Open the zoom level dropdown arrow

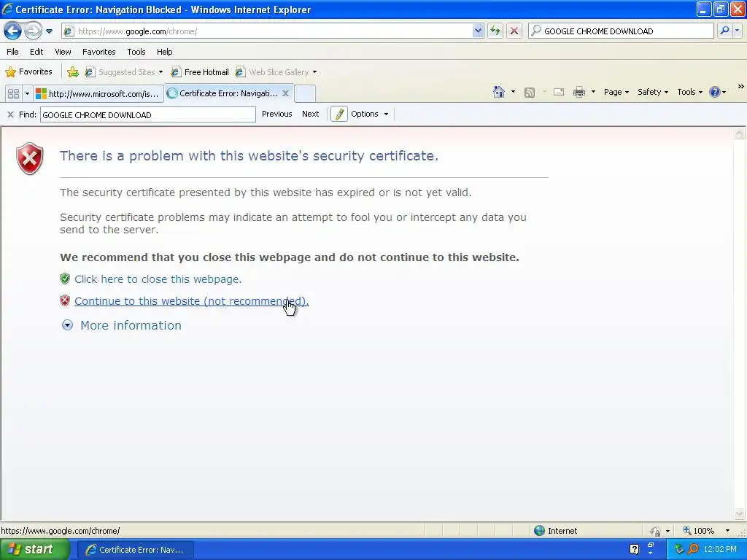click(727, 531)
